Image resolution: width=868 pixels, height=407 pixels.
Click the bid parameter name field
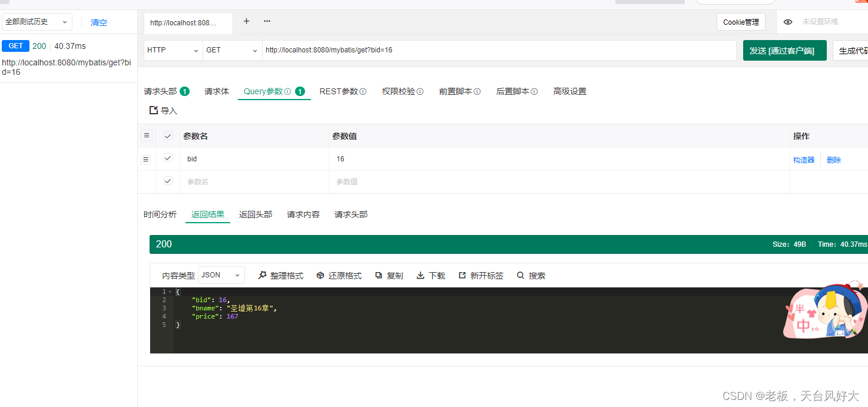256,159
